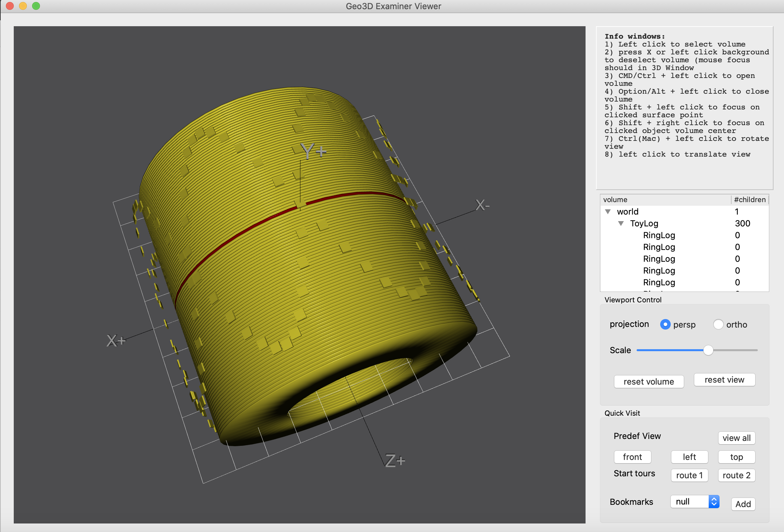The height and width of the screenshot is (532, 784).
Task: Collapse the ToyLog disclosure triangle
Action: (x=621, y=223)
